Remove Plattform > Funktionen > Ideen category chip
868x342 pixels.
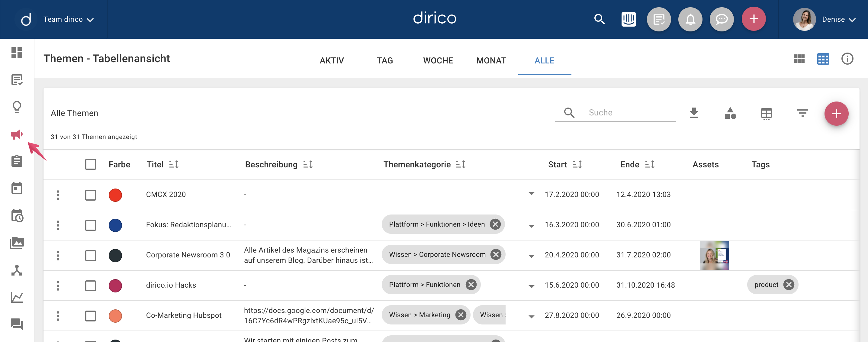(495, 224)
